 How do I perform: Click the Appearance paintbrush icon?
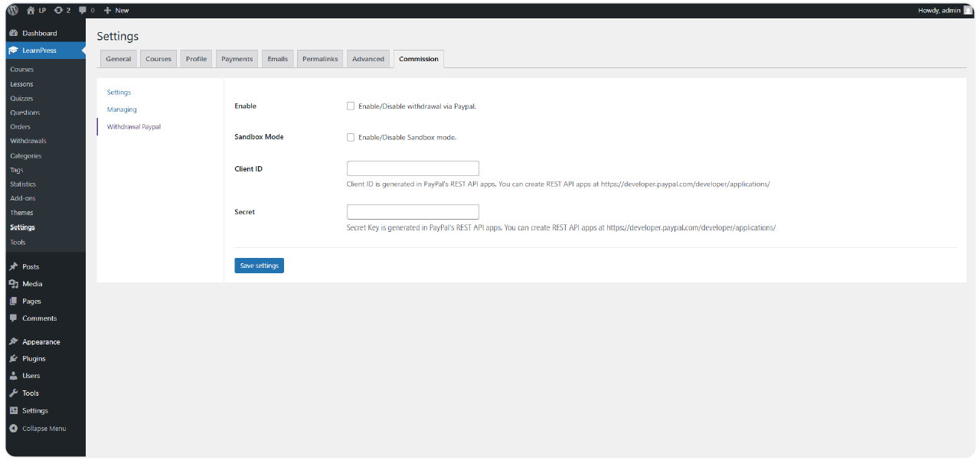[13, 341]
